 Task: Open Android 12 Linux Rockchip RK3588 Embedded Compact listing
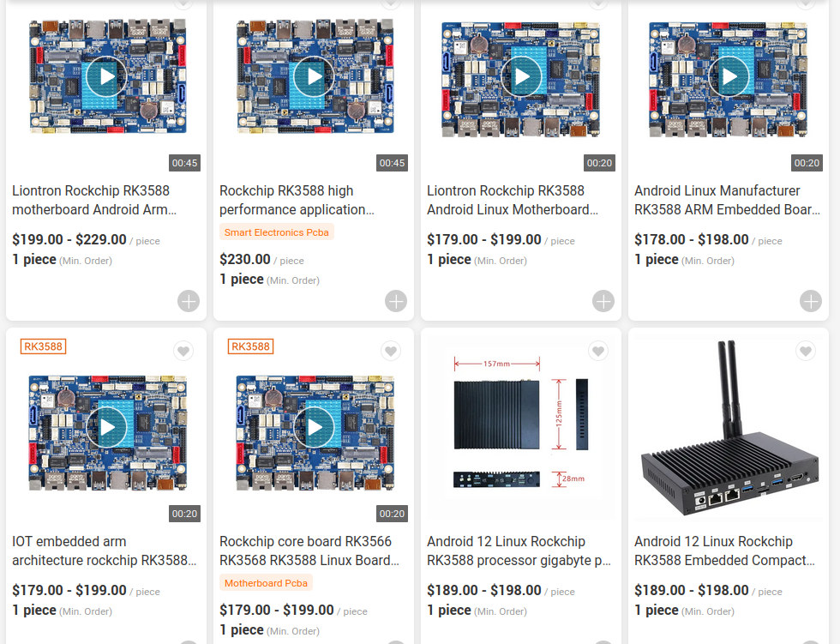click(724, 551)
